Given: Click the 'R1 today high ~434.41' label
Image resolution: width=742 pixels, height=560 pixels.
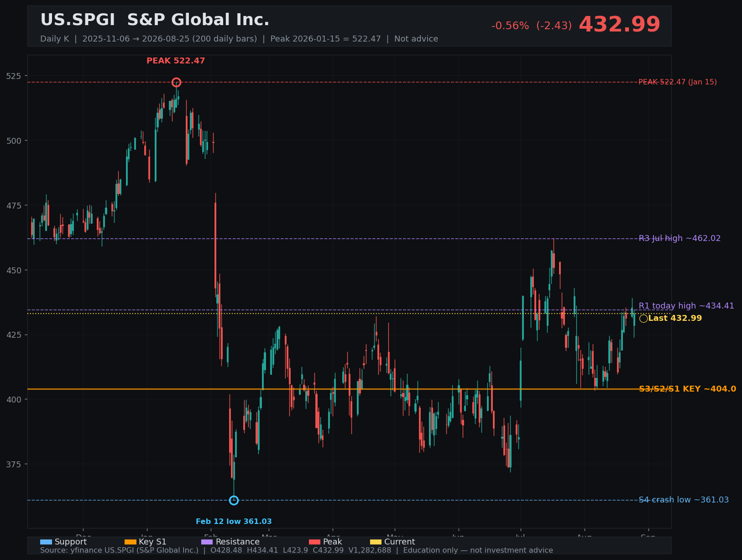Looking at the screenshot, I should click(686, 306).
